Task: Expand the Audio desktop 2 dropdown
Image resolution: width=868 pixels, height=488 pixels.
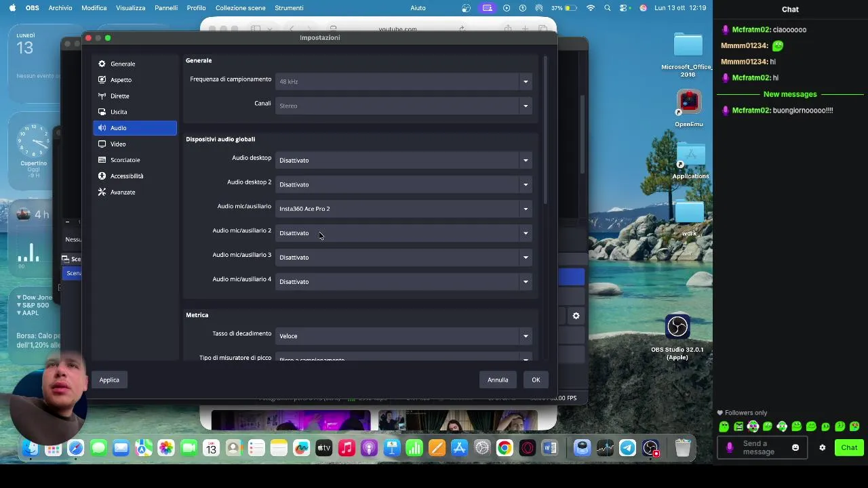Action: (x=403, y=184)
